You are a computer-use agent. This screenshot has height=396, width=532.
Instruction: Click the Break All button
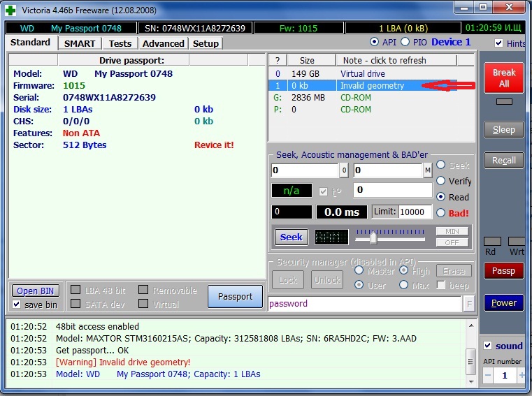tap(504, 78)
